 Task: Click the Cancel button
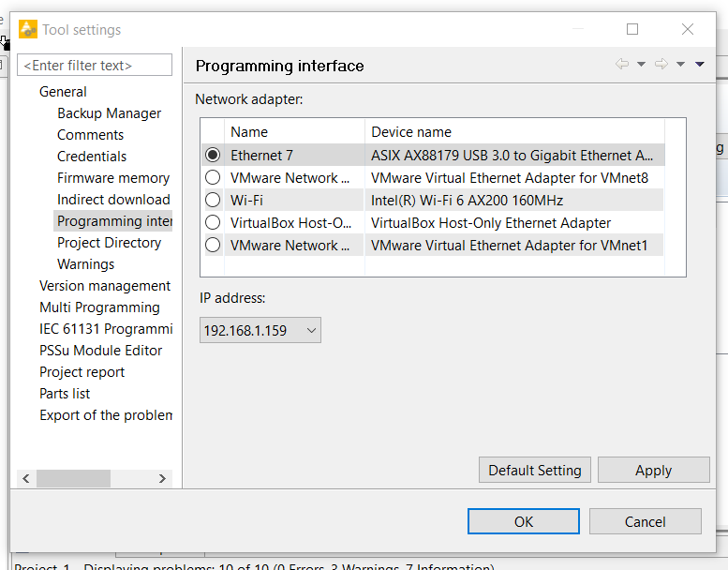coord(646,521)
